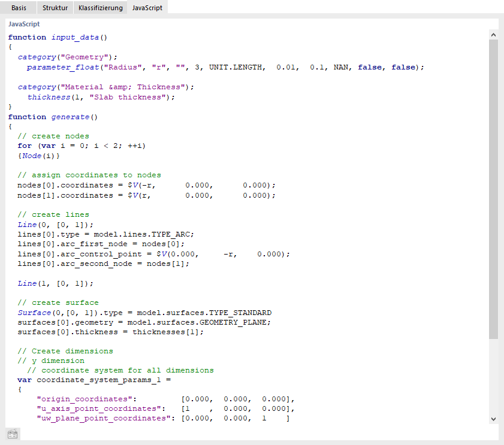Select the JavaScript tab
Viewport: 504px width, 445px height.
[146, 8]
